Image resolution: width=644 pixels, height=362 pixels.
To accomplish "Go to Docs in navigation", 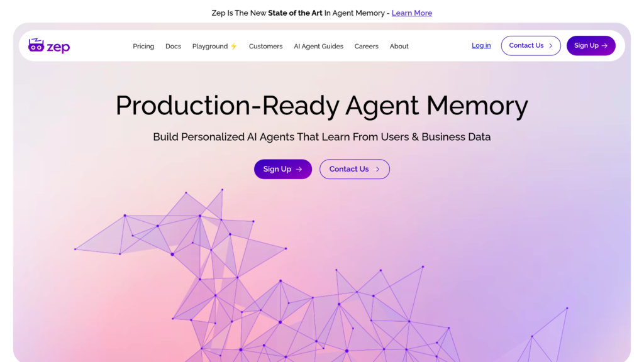I will coord(174,47).
